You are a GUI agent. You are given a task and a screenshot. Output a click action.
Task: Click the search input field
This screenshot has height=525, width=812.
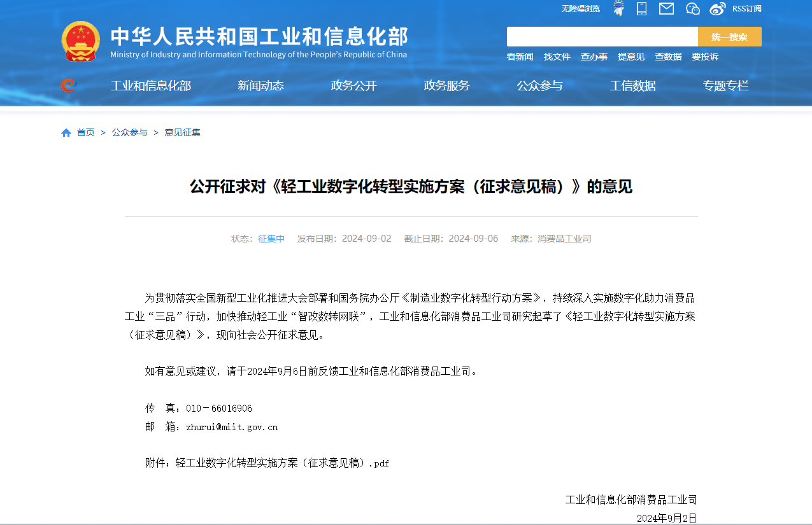[x=602, y=37]
